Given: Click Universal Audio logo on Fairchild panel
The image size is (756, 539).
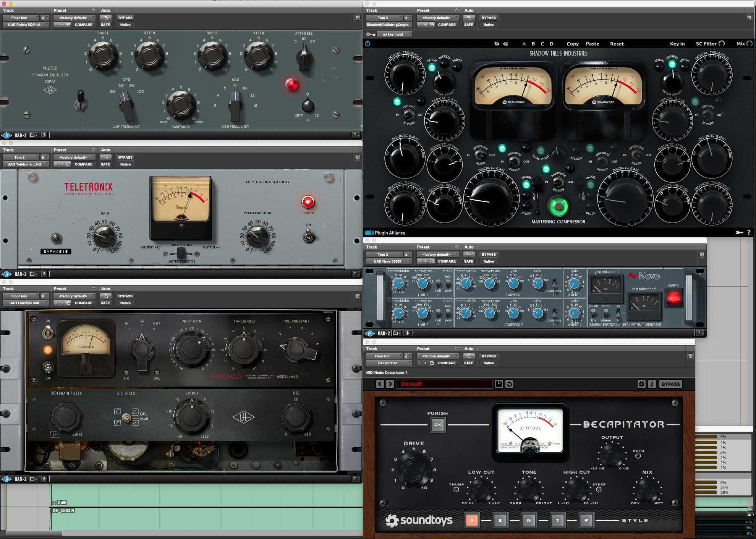Looking at the screenshot, I should coord(243,417).
